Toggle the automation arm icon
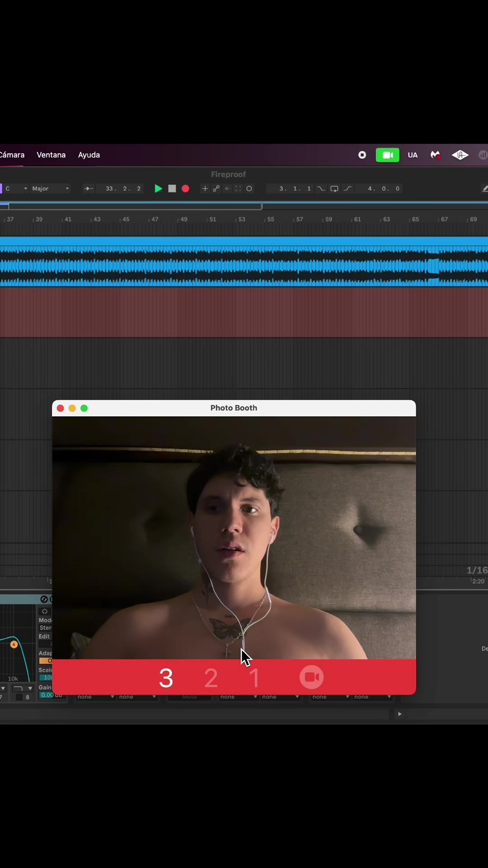Screen dimensions: 488x868 [216, 189]
